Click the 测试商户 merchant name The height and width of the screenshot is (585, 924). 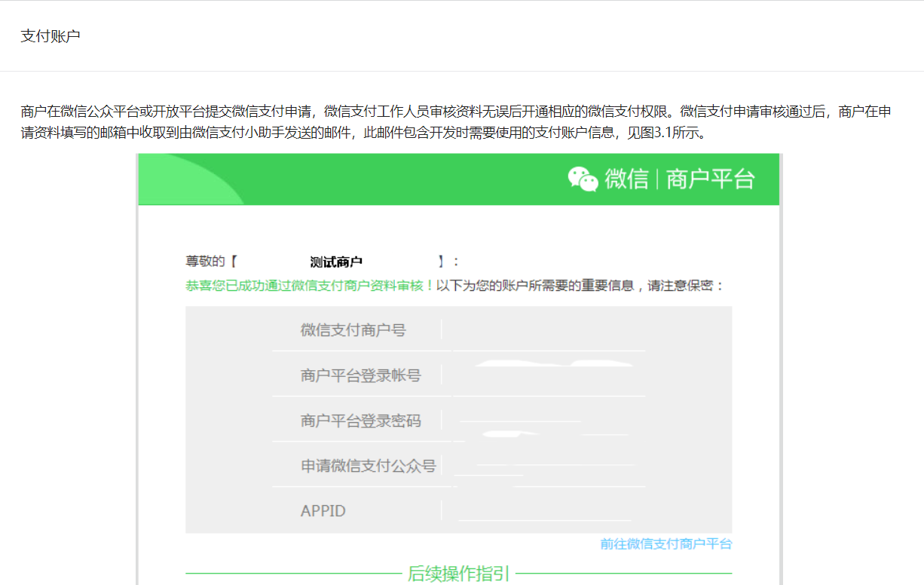(x=336, y=262)
